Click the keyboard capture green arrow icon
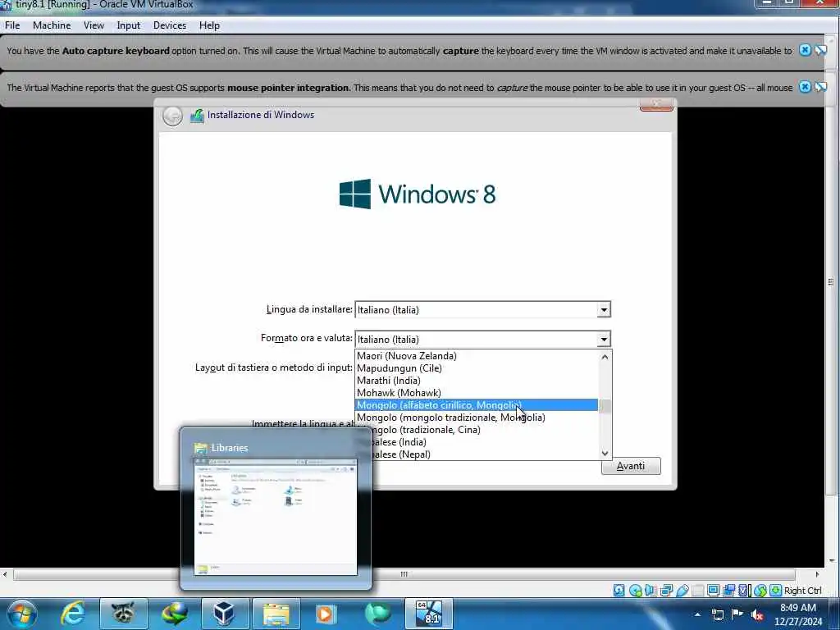 click(x=776, y=591)
